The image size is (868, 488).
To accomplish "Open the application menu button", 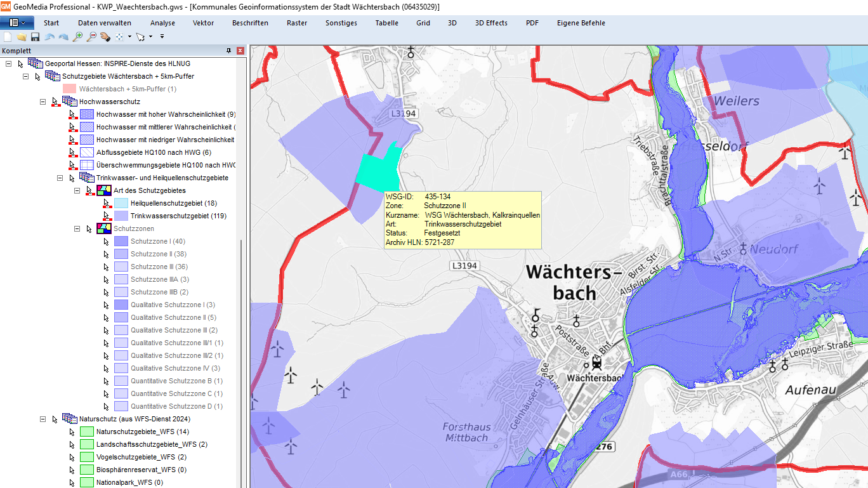I will tap(17, 23).
